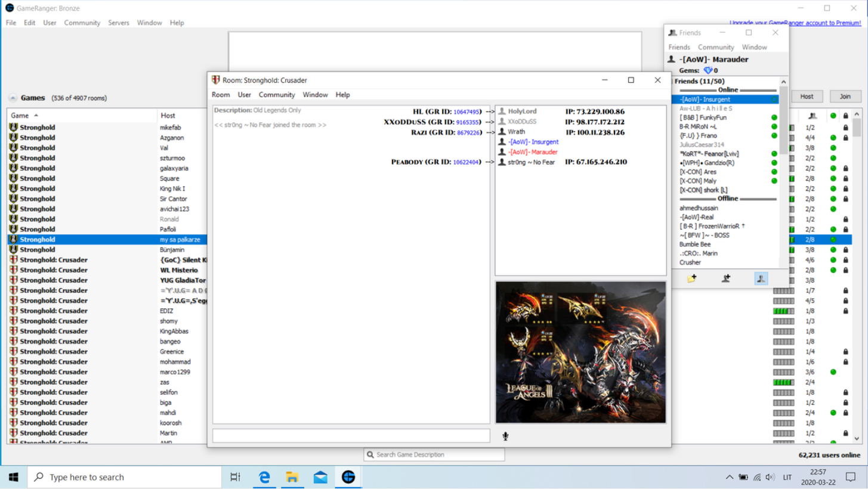Image resolution: width=868 pixels, height=489 pixels.
Task: Click the Crusader shield icon in EDIZ's row
Action: point(14,311)
